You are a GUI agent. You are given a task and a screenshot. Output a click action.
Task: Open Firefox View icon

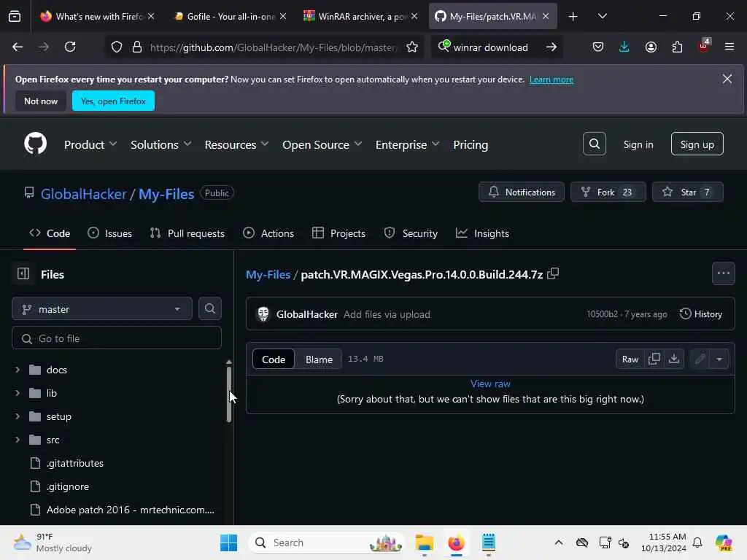point(15,17)
